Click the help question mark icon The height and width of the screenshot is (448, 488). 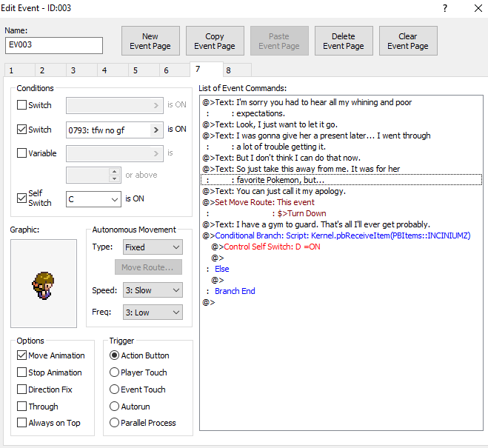[x=445, y=9]
